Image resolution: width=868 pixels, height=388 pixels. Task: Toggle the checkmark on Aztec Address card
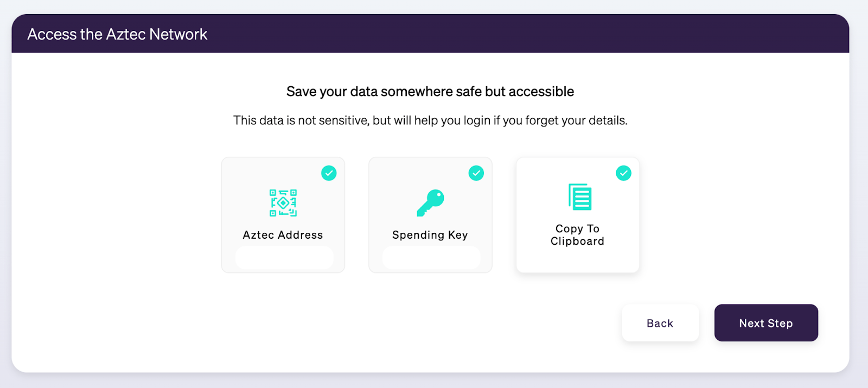[x=329, y=173]
